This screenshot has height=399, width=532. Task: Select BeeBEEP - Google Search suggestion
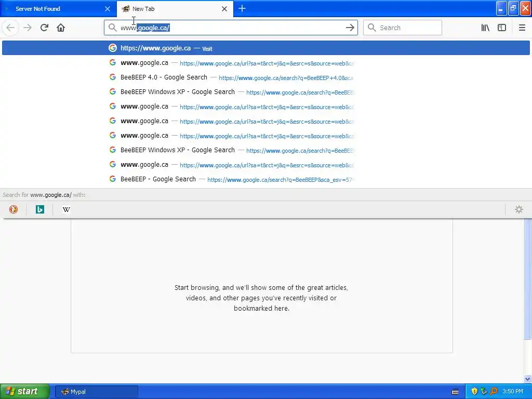pos(265,179)
